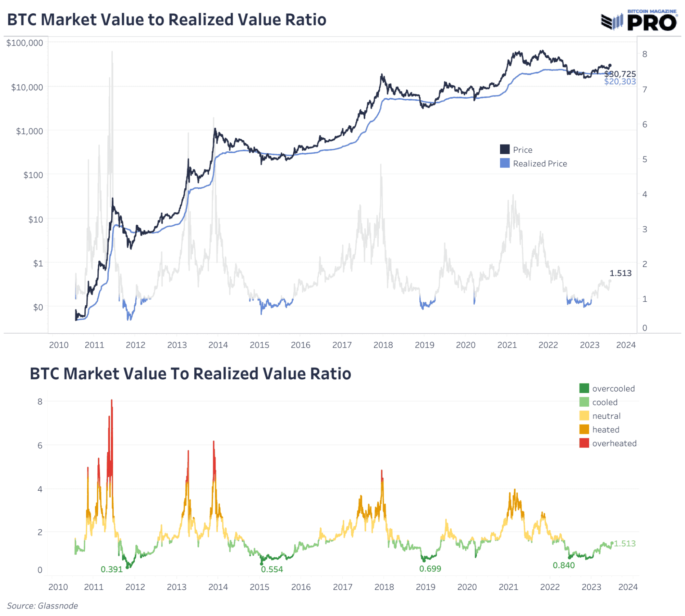Click the 1.513 ratio label in top chart
This screenshot has height=616, width=685.
click(620, 273)
